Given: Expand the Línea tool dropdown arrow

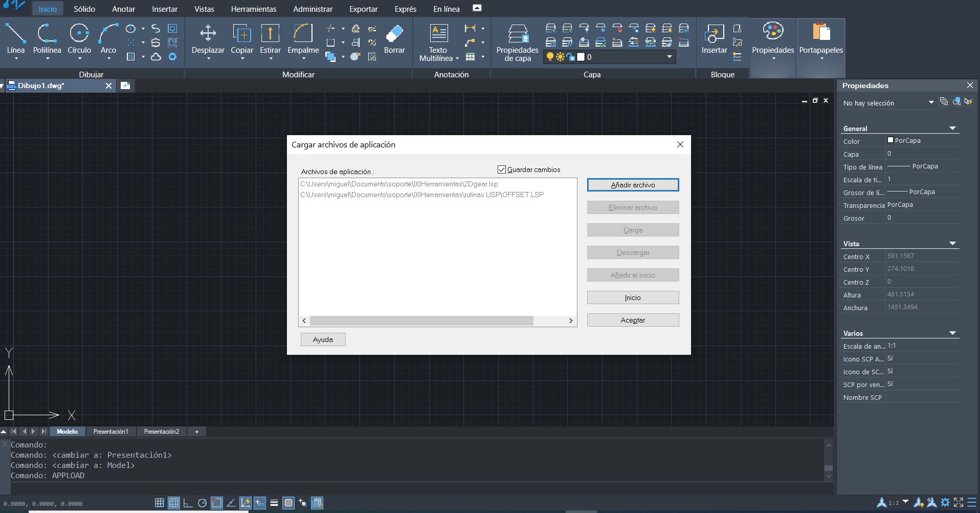Looking at the screenshot, I should [x=16, y=58].
